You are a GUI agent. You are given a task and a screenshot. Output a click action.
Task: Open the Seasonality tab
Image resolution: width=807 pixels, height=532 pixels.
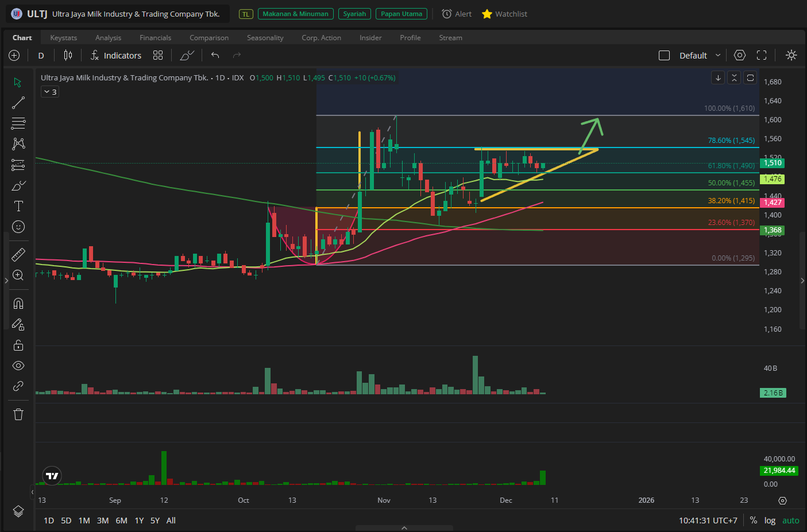point(265,38)
